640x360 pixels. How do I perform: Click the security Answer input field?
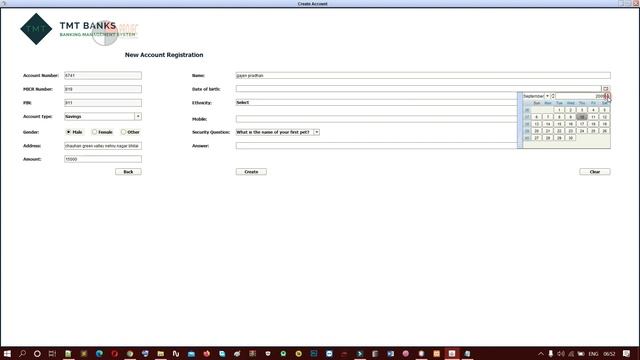tap(376, 146)
